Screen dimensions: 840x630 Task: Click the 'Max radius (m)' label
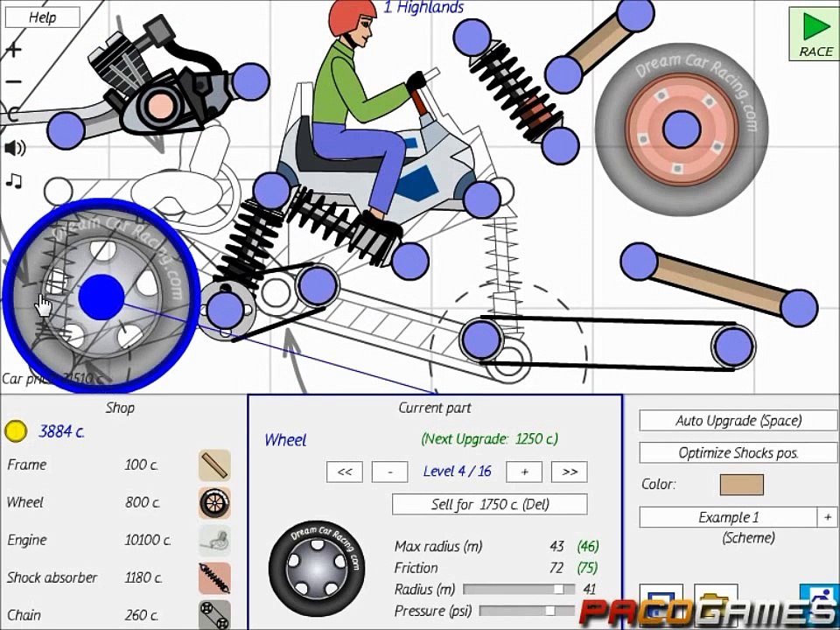438,546
